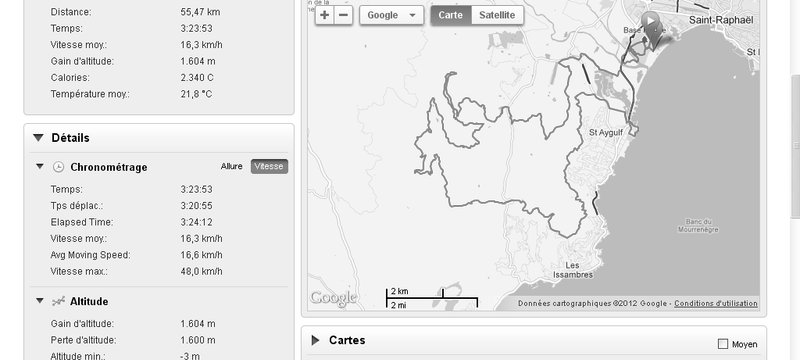The width and height of the screenshot is (800, 360).
Task: Collapse the Chronométrage subsection
Action: (40, 167)
